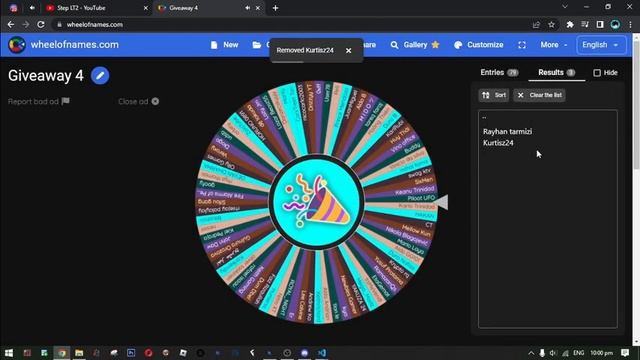This screenshot has height=360, width=640.
Task: Open the Gallery from the toolbar
Action: point(415,45)
